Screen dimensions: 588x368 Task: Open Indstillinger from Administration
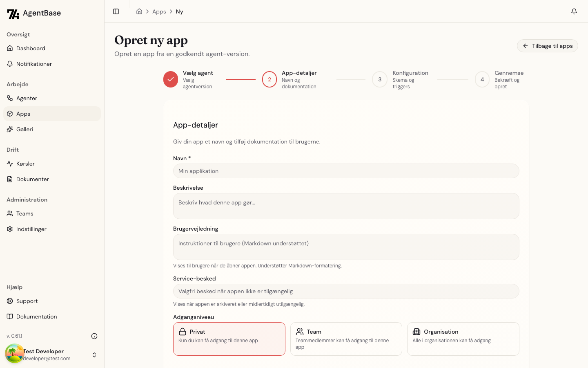coord(31,229)
